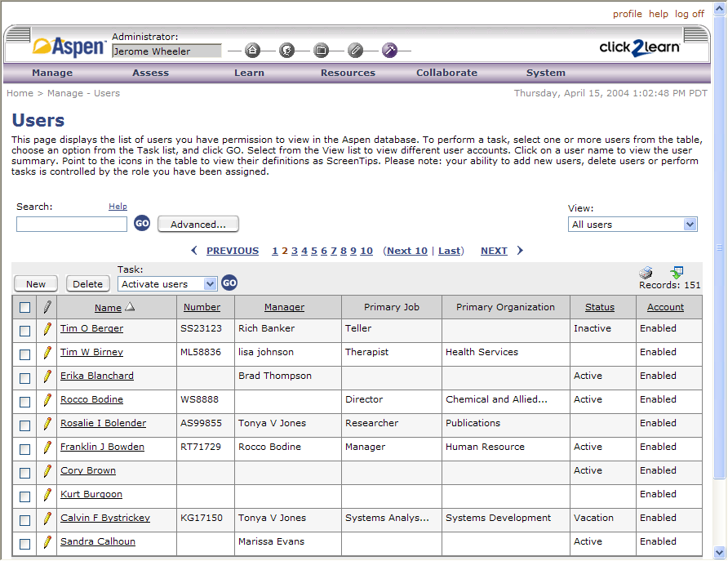Click the vertical scrollbar on the right
The image size is (728, 561).
pyautogui.click(x=719, y=327)
